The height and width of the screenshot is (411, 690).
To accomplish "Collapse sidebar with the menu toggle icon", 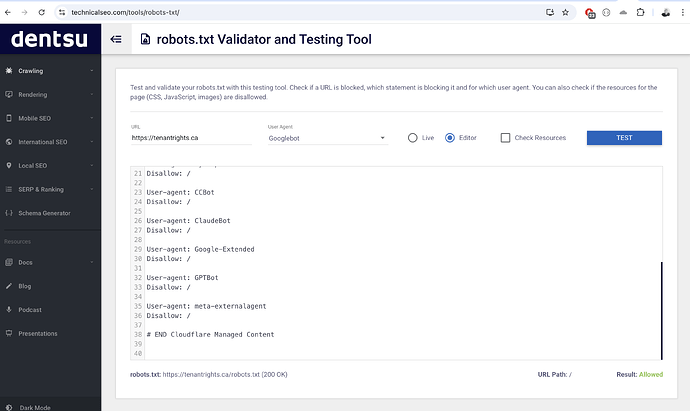I will [116, 39].
